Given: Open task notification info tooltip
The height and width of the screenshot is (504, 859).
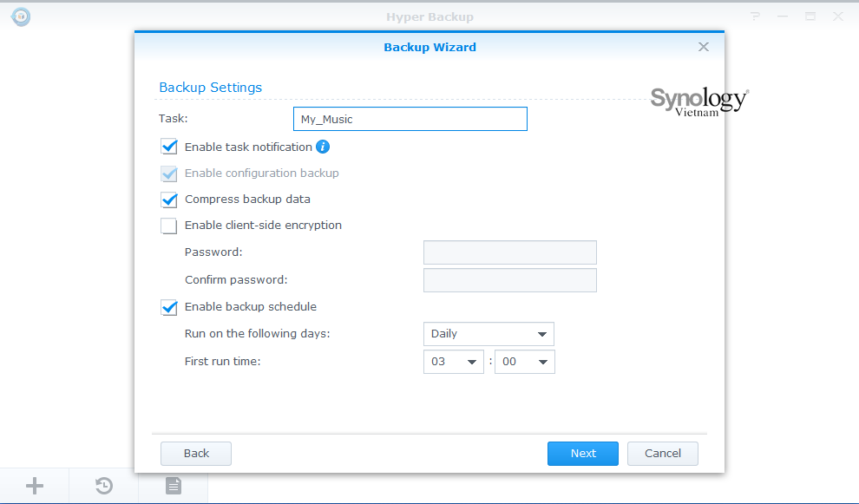Looking at the screenshot, I should 322,147.
